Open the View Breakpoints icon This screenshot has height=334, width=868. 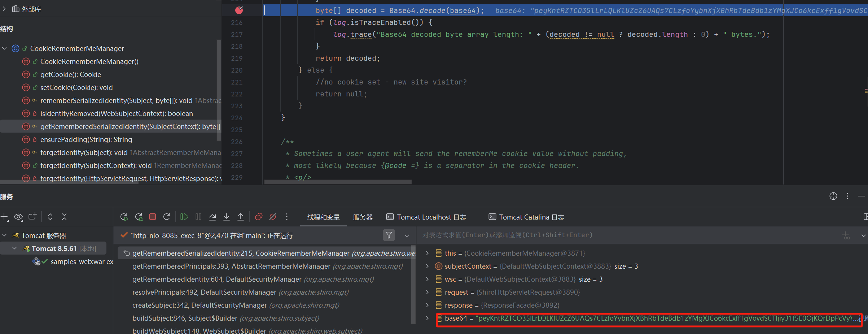pyautogui.click(x=259, y=217)
